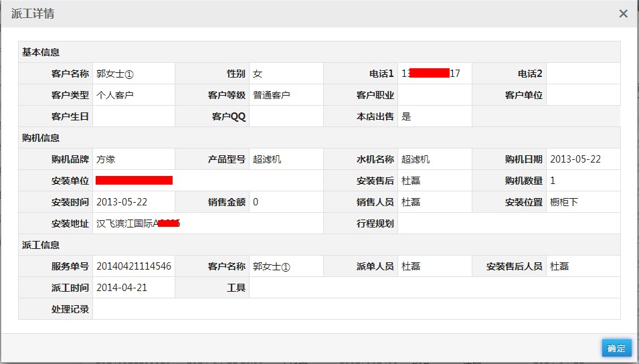Click the 确定 button
Image resolution: width=639 pixels, height=364 pixels.
click(616, 348)
